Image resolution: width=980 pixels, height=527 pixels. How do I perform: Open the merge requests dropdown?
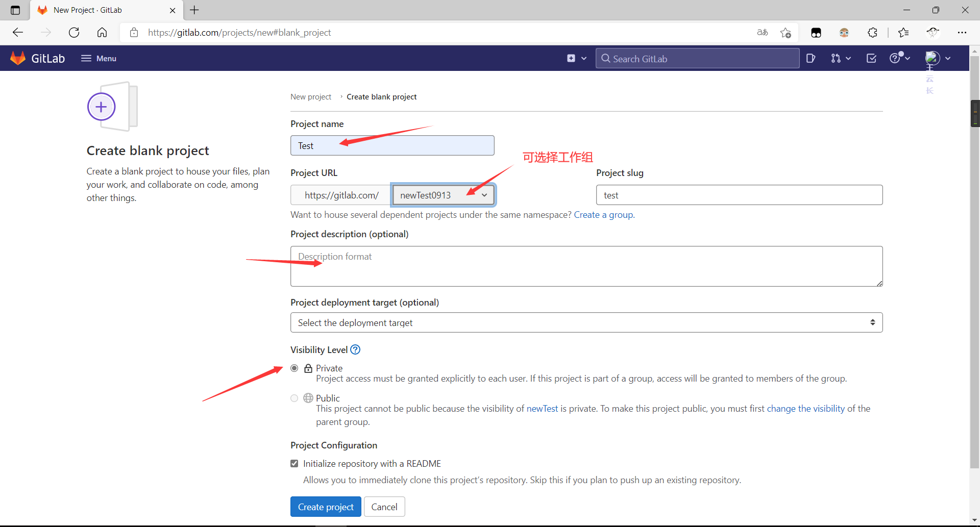(x=841, y=58)
